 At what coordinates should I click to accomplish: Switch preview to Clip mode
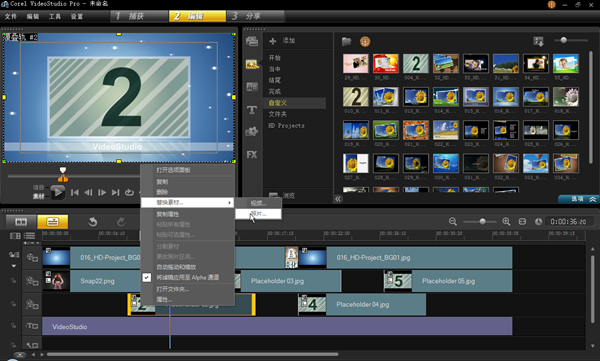[38, 196]
